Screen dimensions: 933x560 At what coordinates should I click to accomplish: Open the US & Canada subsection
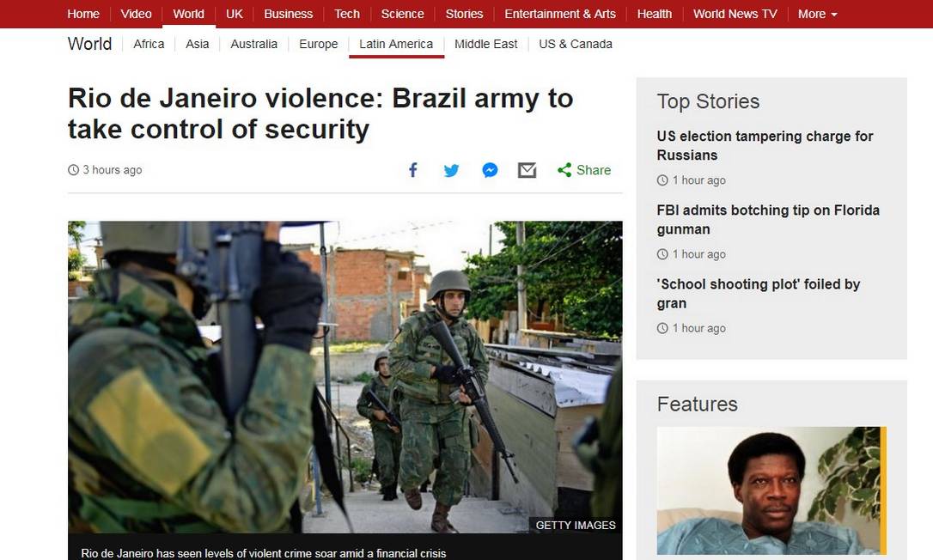pos(576,44)
